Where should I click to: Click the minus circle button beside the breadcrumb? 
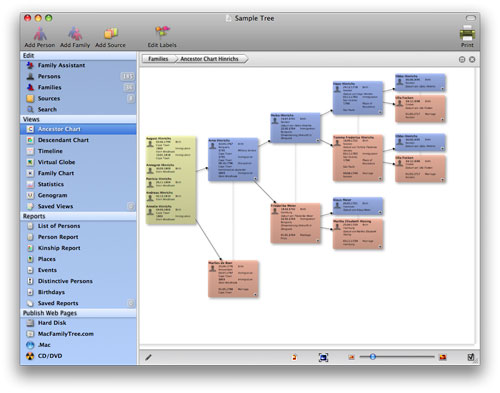click(x=462, y=59)
